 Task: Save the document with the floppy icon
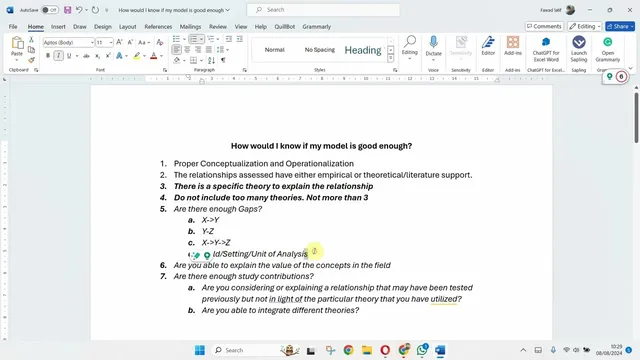click(67, 10)
